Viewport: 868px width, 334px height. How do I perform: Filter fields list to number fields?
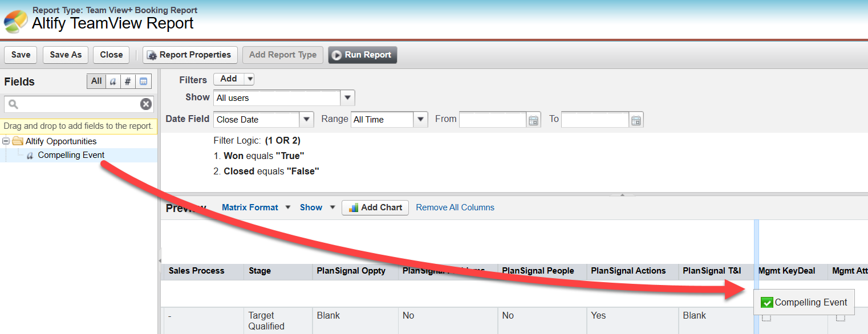(128, 82)
